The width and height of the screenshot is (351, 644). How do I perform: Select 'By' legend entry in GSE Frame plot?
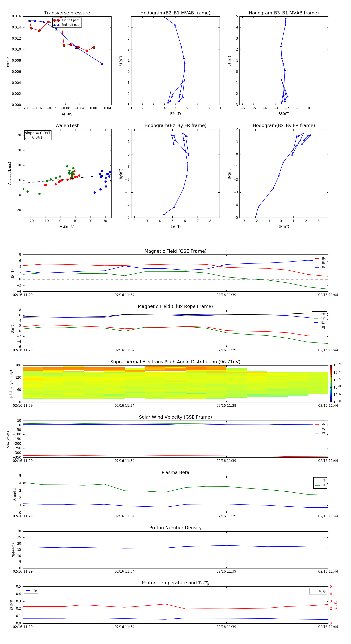[320, 263]
